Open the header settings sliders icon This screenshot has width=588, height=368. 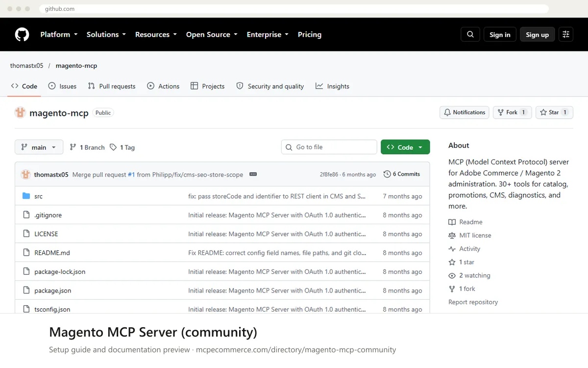pyautogui.click(x=566, y=34)
